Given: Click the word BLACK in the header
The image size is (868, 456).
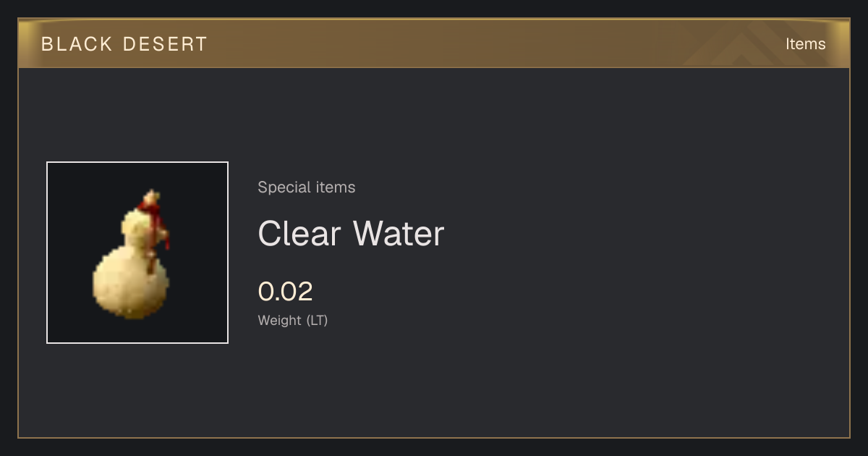Looking at the screenshot, I should 77,44.
